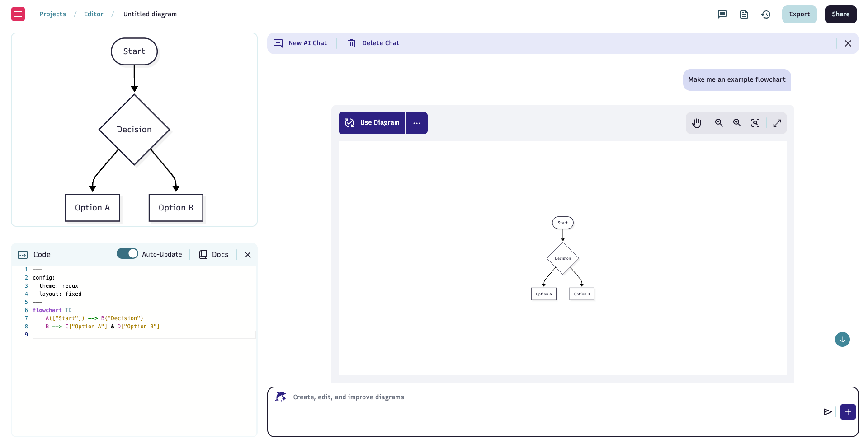The image size is (868, 448).
Task: Click the 'layout: fixed' code line
Action: pyautogui.click(x=61, y=294)
